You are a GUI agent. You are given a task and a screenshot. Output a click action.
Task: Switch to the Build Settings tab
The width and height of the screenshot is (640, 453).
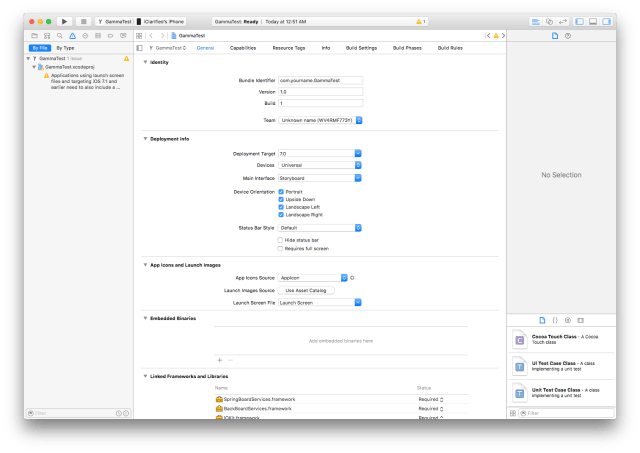coord(361,48)
